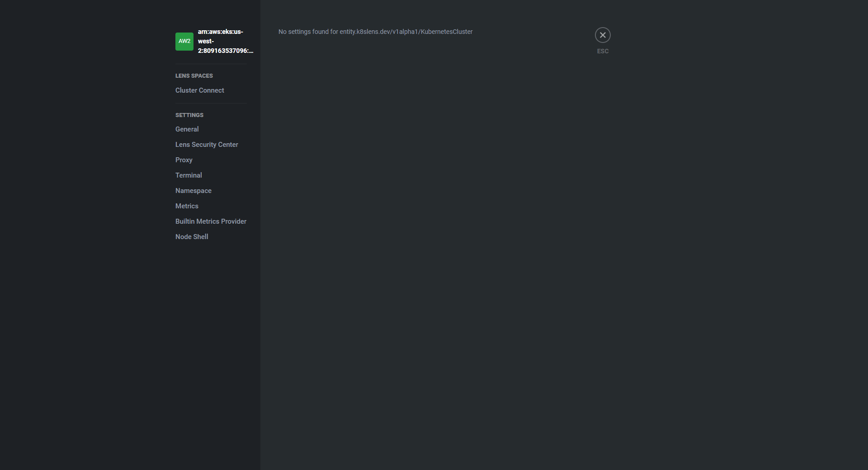Select the Namespace settings entry
The height and width of the screenshot is (470, 868).
pyautogui.click(x=193, y=191)
